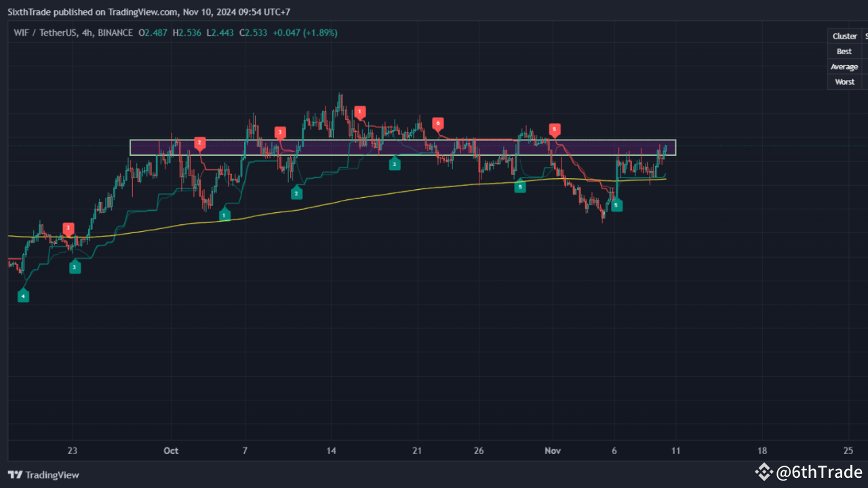Toggle the Average results row
Screen dimensions: 868x488
point(844,66)
